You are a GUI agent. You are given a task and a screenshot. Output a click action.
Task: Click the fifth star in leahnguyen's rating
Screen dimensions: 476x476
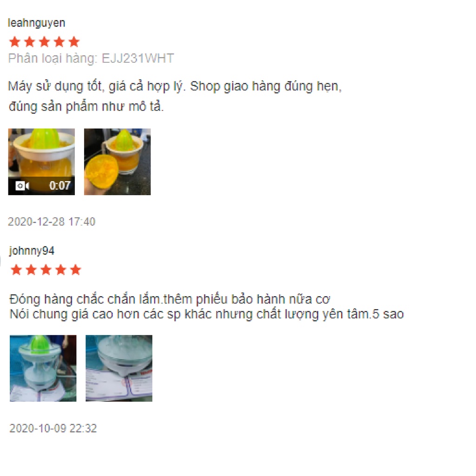pyautogui.click(x=74, y=42)
